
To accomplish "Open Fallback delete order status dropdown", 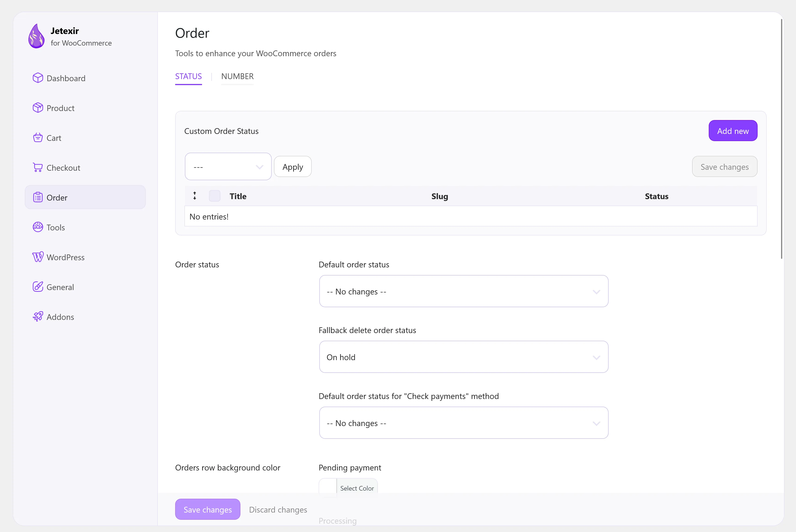I will (x=464, y=357).
